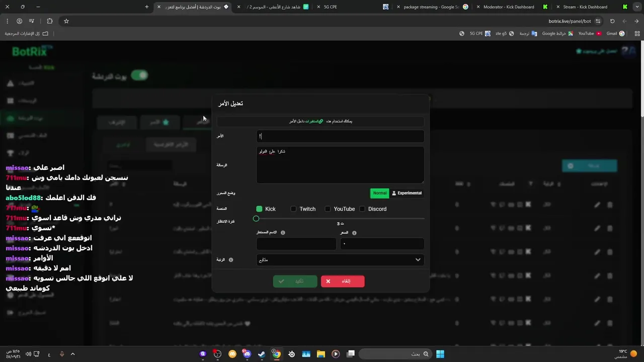Enable the Twitch platform checkbox

pyautogui.click(x=293, y=209)
